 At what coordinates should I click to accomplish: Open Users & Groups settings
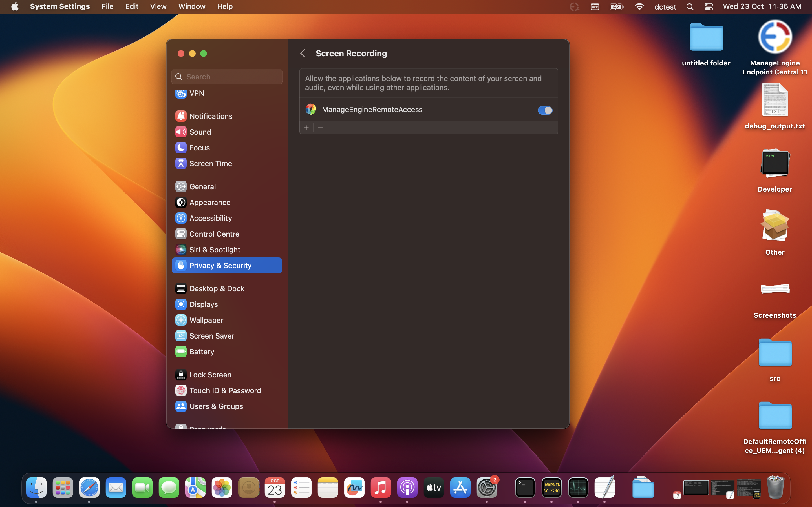pos(217,406)
